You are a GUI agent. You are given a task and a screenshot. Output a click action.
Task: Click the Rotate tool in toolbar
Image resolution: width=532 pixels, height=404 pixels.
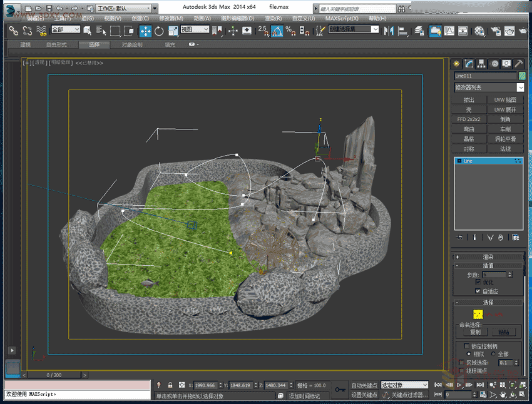pos(159,31)
